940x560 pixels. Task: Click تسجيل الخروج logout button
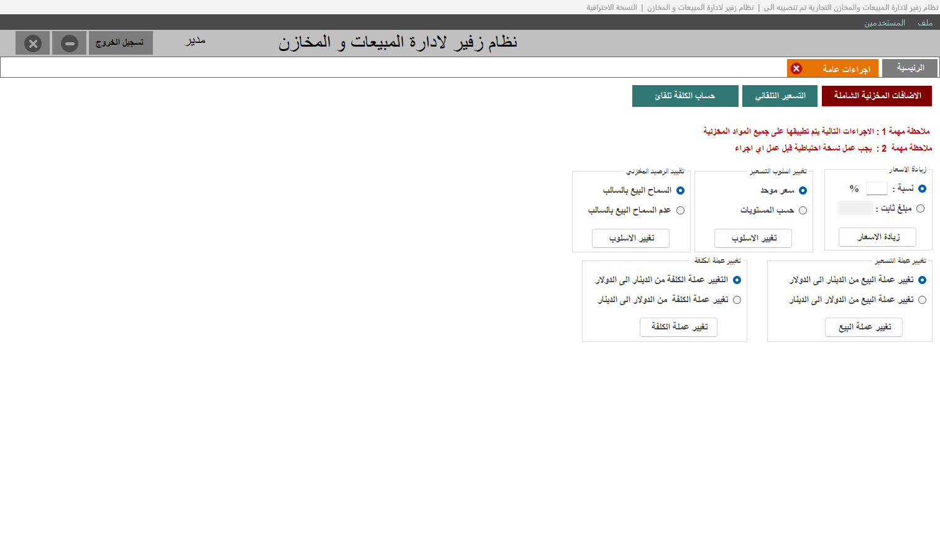pyautogui.click(x=121, y=43)
